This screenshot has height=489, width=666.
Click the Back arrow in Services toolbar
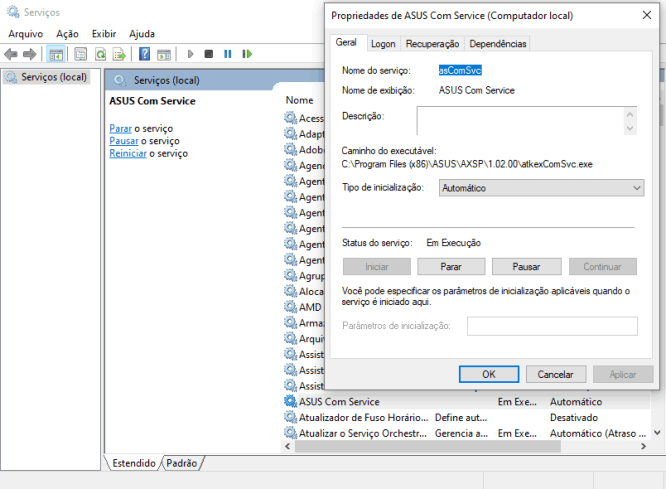point(11,54)
